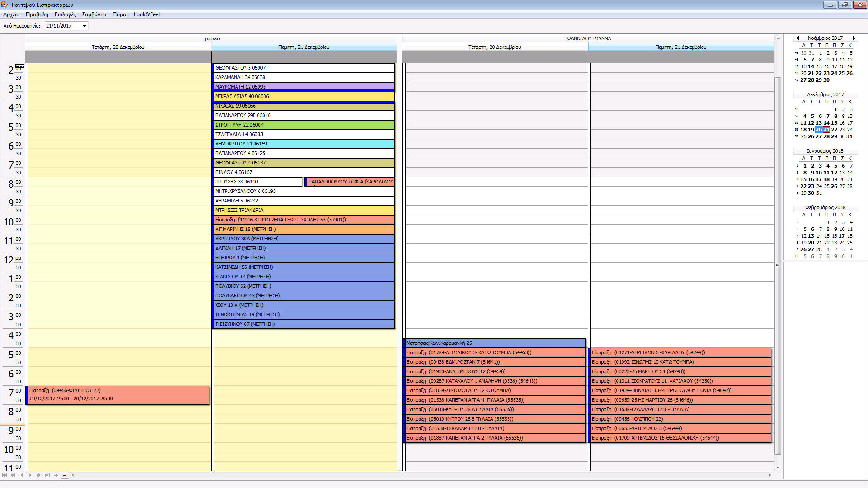
Task: Select December 20 in the Δεκέμβριος 2017 calendar
Action: 819,130
